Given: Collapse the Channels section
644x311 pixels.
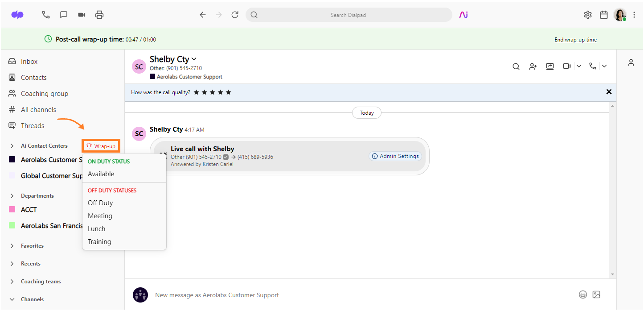Looking at the screenshot, I should [x=12, y=299].
